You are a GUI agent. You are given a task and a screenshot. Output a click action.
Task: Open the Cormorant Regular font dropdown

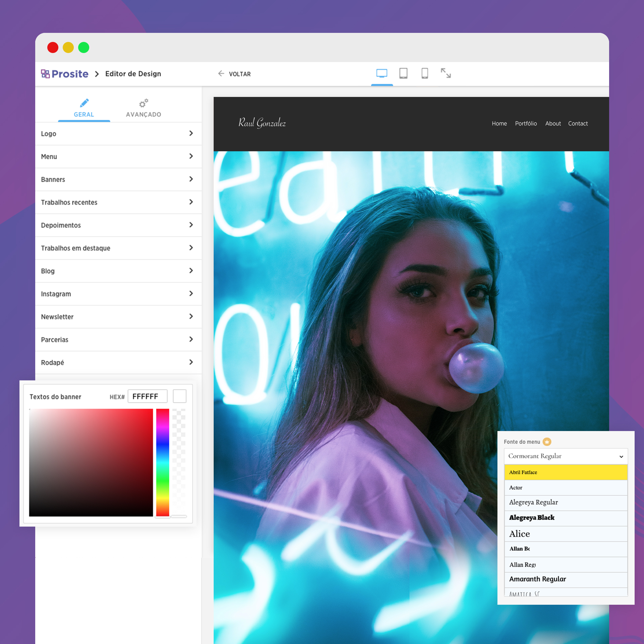pyautogui.click(x=566, y=456)
